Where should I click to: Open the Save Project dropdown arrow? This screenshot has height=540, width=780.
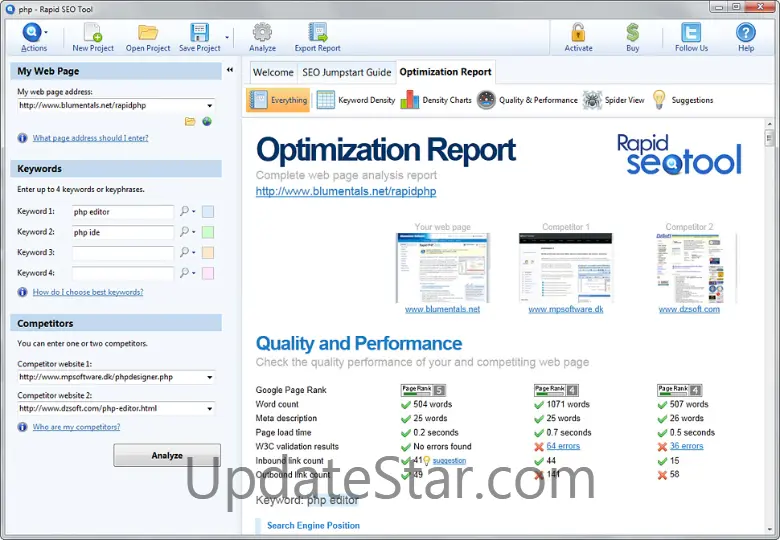tap(227, 37)
